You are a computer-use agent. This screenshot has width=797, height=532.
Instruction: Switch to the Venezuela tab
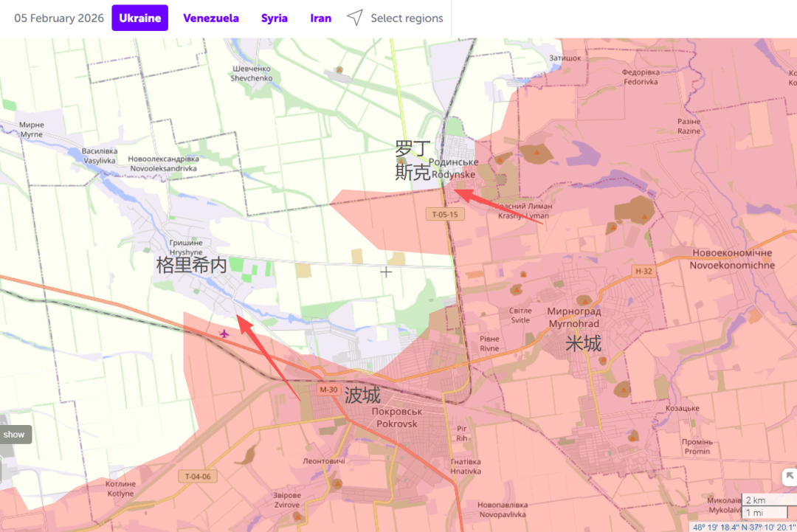pyautogui.click(x=211, y=18)
